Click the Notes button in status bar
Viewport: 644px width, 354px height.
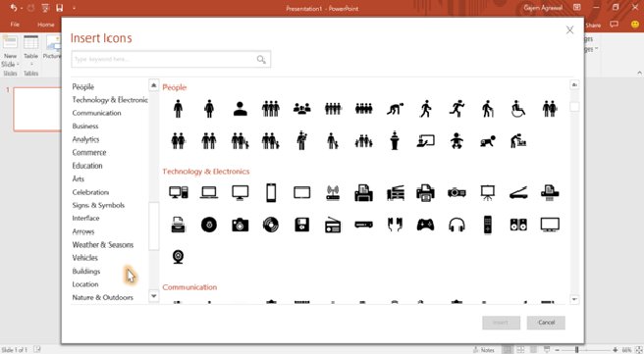pos(484,350)
